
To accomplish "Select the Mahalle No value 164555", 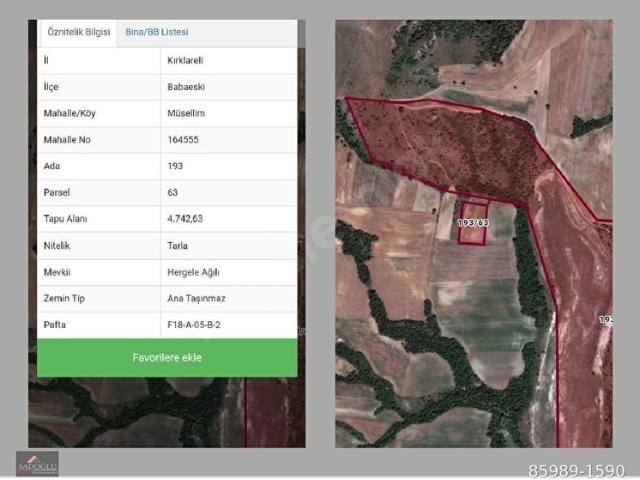I will 182,140.
